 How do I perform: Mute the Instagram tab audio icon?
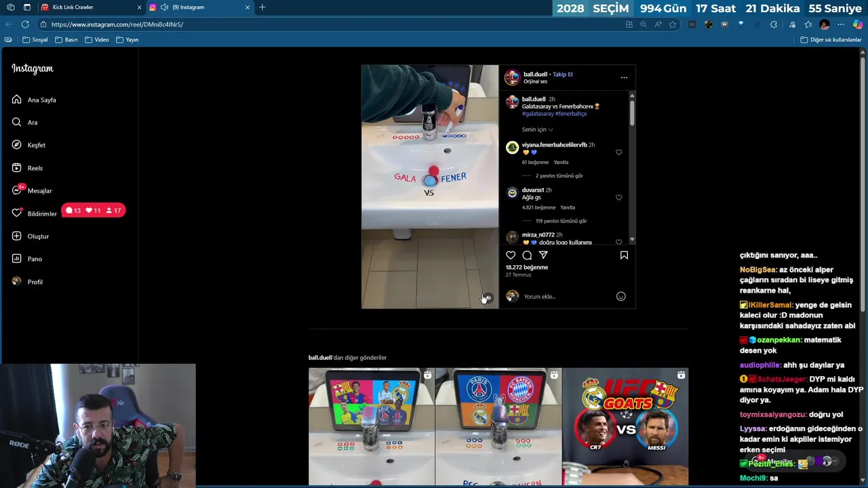(164, 7)
